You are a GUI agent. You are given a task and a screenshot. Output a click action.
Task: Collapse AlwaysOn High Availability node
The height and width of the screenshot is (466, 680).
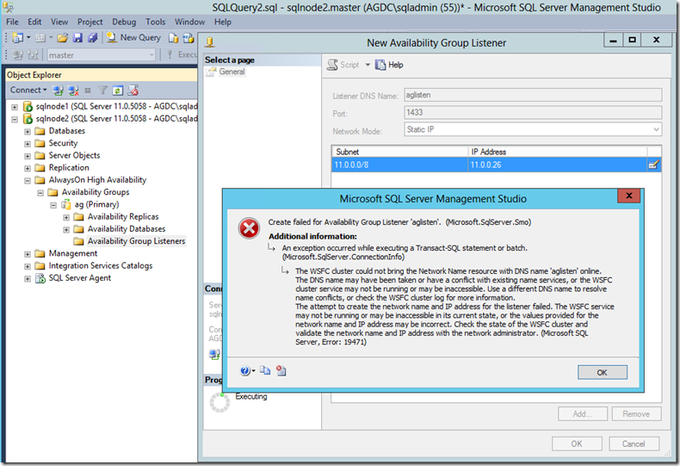[27, 180]
